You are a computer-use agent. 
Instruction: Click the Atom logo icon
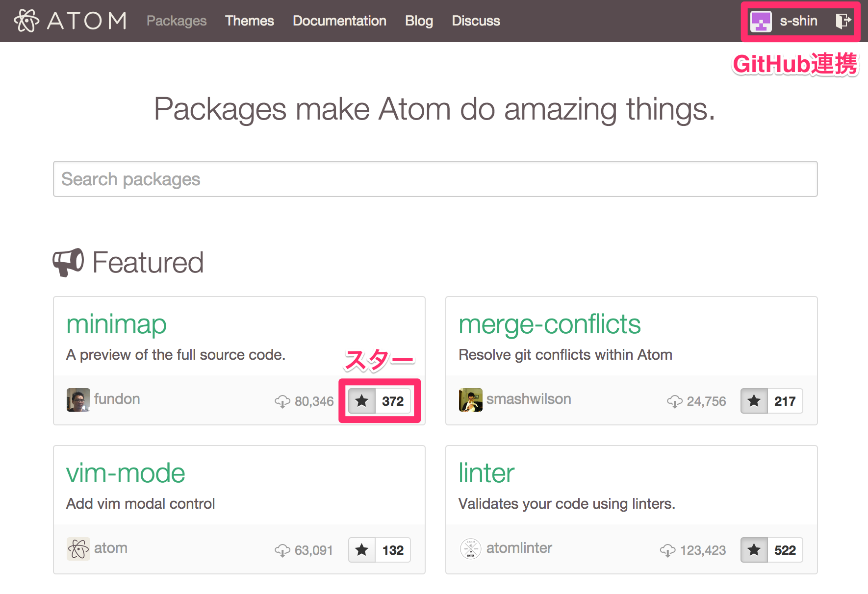point(26,21)
